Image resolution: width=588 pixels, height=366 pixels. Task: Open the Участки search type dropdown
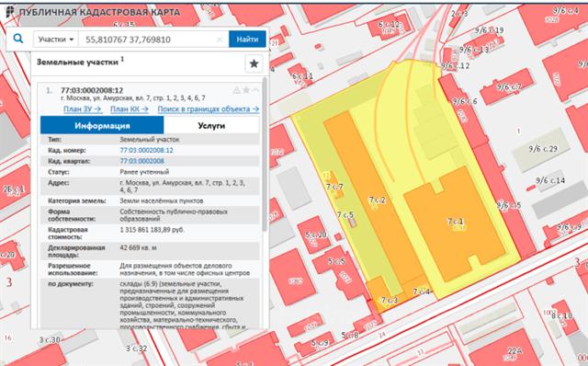pos(56,40)
